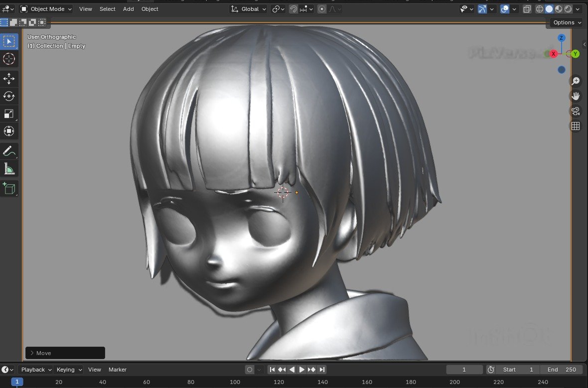
Task: Open the timeline View menu
Action: click(95, 370)
